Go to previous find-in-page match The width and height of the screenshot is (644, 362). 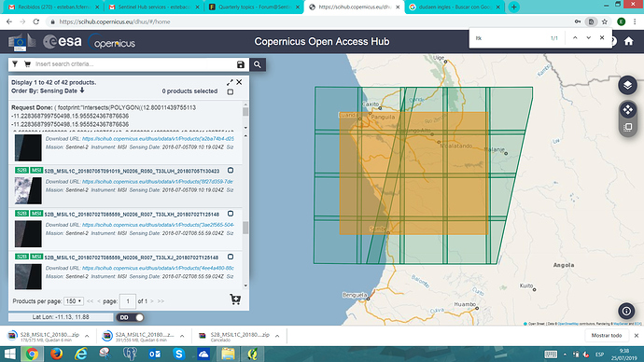click(575, 37)
